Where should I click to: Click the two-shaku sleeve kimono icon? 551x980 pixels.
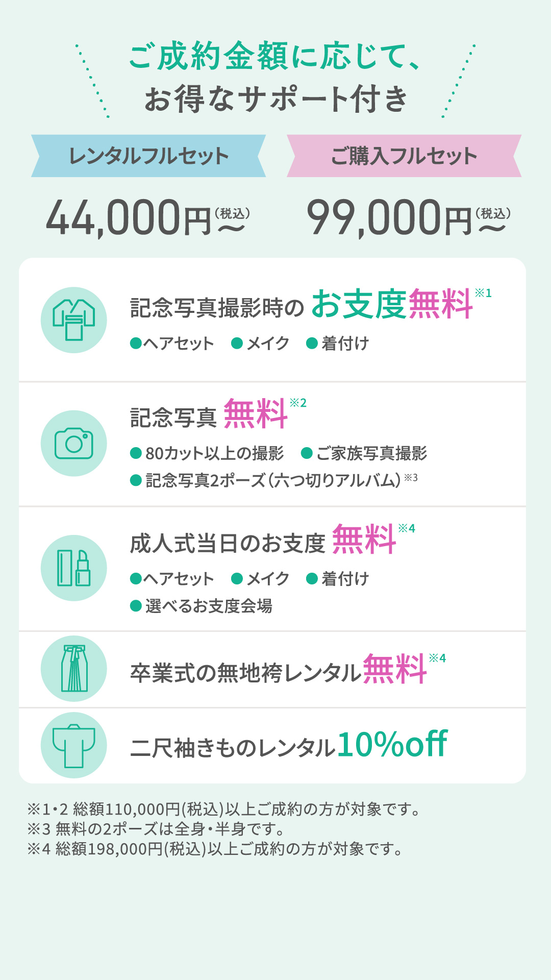click(74, 745)
